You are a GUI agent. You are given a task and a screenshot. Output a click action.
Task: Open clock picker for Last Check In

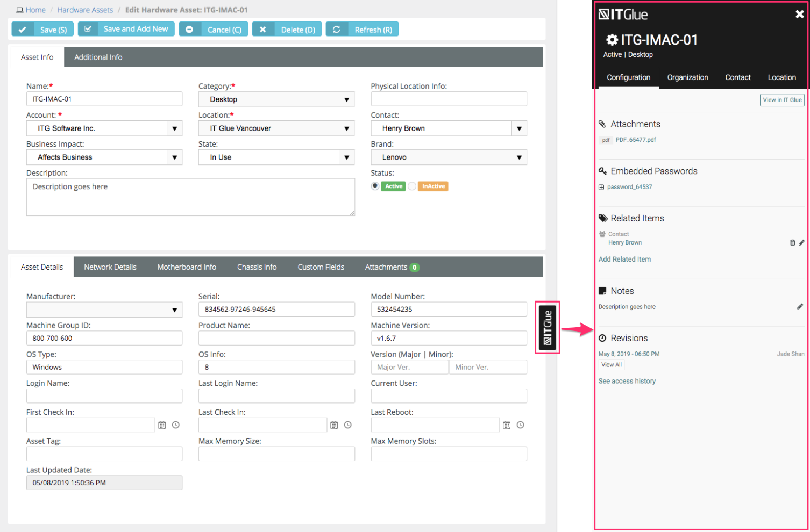click(x=348, y=425)
